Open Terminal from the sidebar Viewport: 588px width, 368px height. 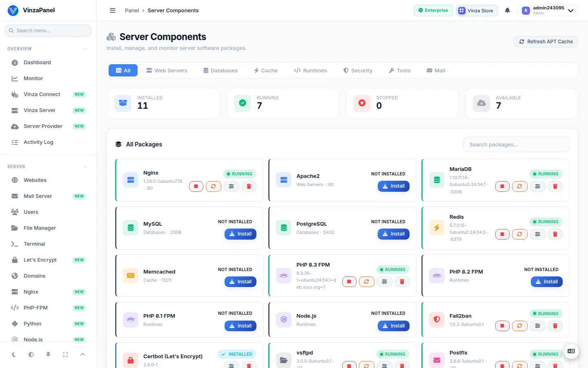click(48, 244)
